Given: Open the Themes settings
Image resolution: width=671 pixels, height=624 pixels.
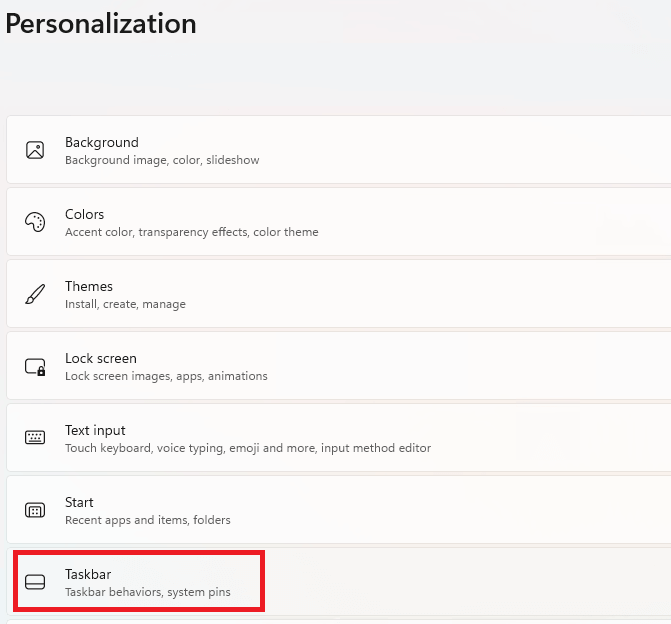Looking at the screenshot, I should pos(338,294).
